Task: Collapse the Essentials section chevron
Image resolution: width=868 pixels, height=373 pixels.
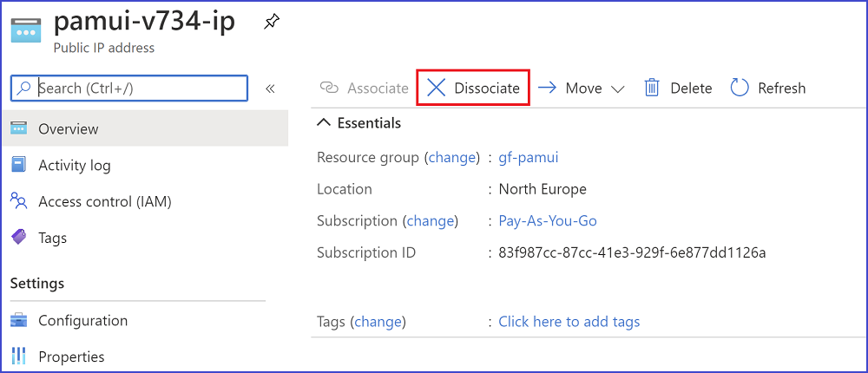Action: point(323,123)
